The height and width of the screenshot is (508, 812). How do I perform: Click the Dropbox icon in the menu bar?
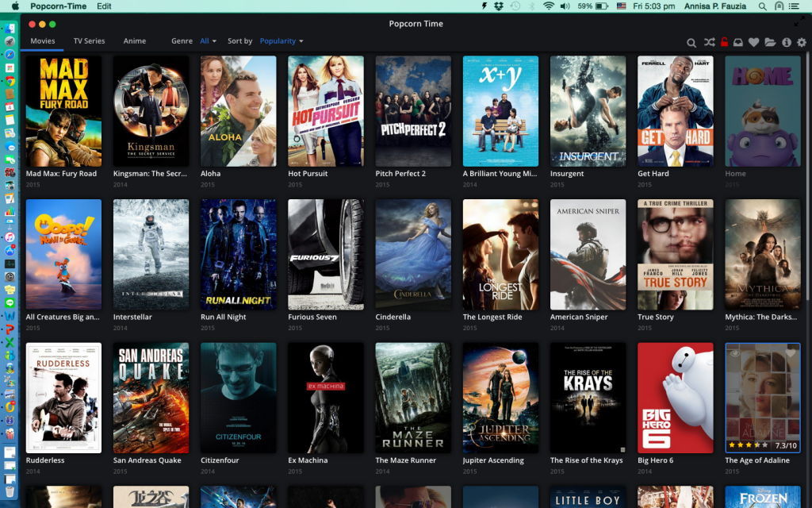[x=499, y=6]
